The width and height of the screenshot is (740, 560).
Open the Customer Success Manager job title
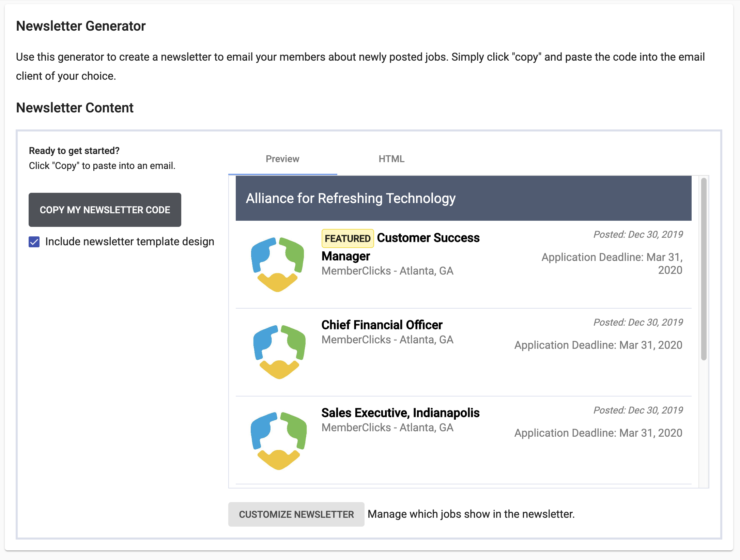pos(401,247)
